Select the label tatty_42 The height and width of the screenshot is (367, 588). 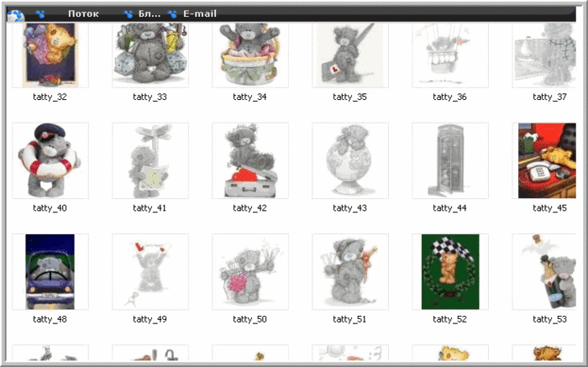point(249,208)
